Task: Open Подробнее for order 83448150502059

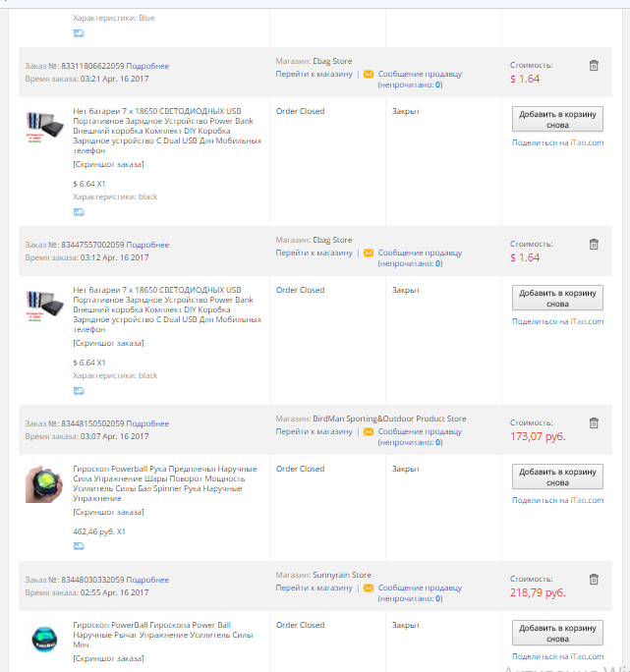Action: [x=147, y=423]
